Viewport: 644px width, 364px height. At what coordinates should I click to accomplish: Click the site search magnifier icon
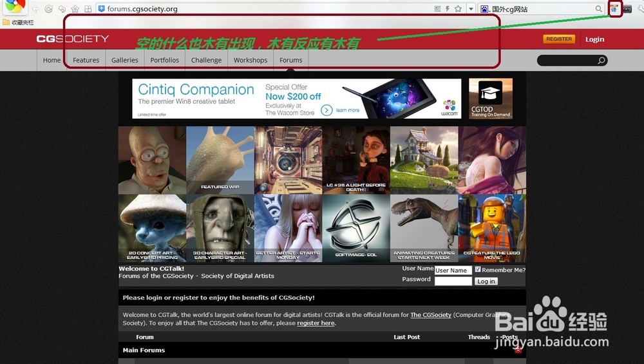tap(601, 61)
